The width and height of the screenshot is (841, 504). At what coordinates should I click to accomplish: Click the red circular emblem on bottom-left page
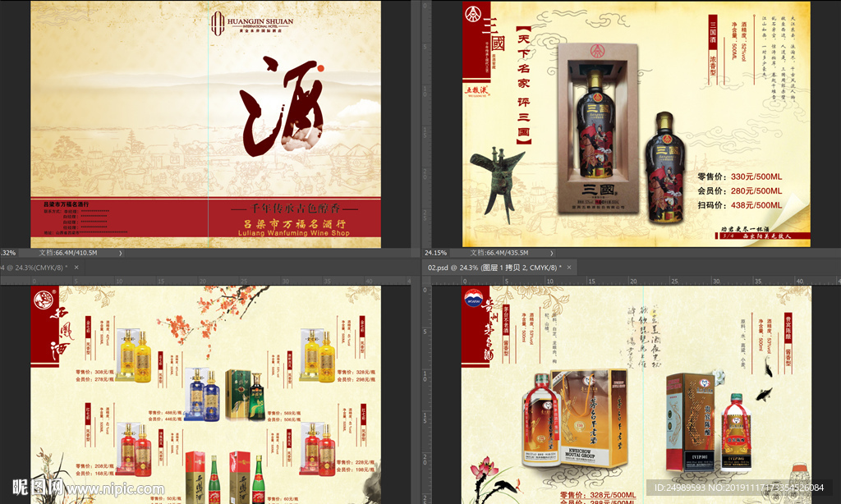point(44,300)
